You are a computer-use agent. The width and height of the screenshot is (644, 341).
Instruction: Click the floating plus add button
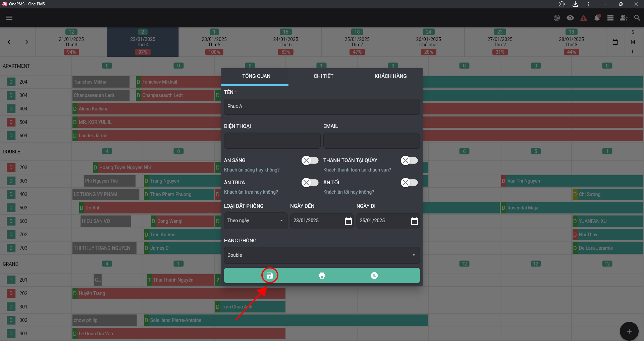629,331
